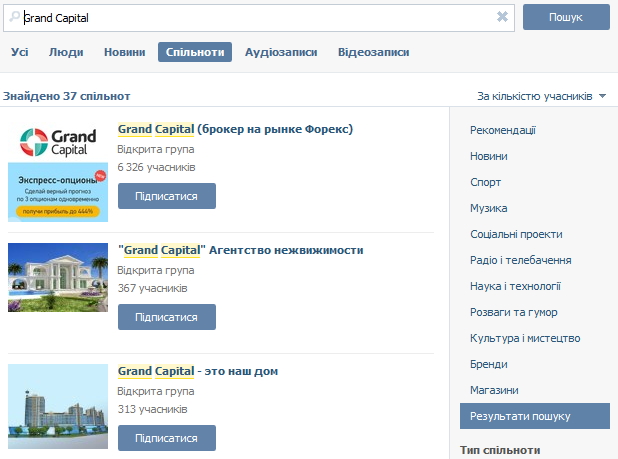This screenshot has height=459, width=618.
Task: Select Культура і мистецтво category
Action: pos(525,338)
